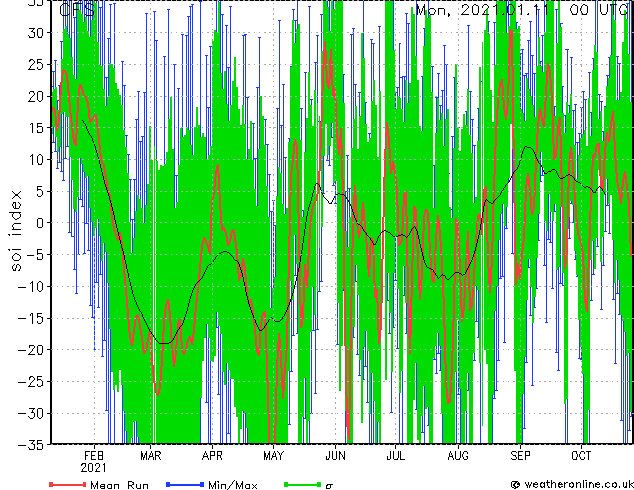Click the 20 y-axis value

tap(37, 96)
